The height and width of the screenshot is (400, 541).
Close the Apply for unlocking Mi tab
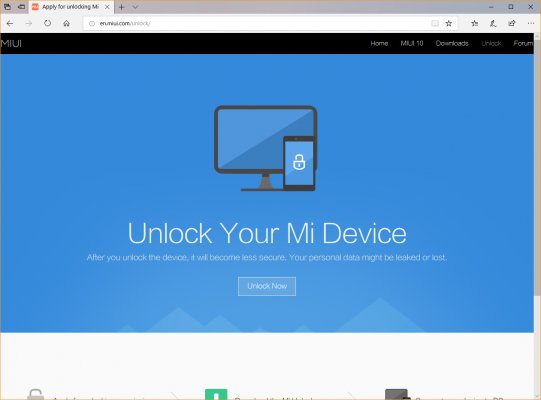(107, 7)
